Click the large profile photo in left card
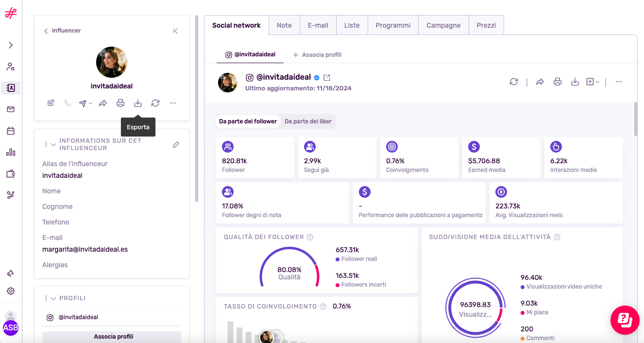Image resolution: width=644 pixels, height=343 pixels. tap(112, 62)
